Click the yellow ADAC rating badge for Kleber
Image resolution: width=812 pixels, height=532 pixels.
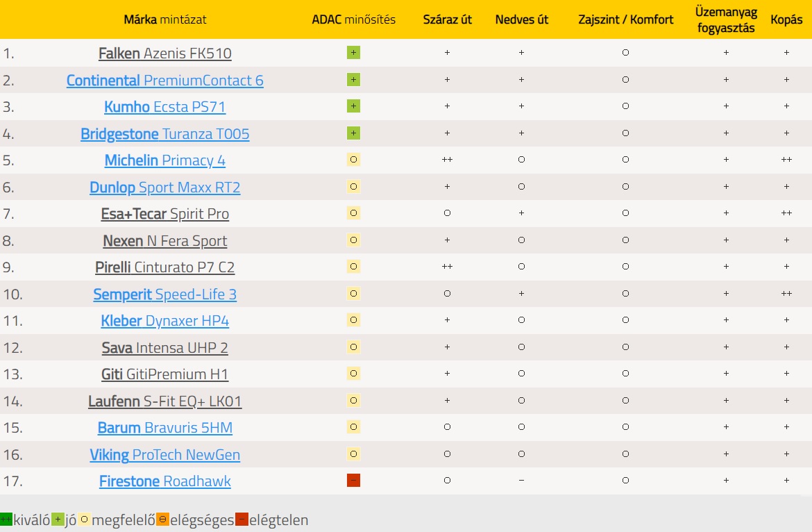coord(354,319)
